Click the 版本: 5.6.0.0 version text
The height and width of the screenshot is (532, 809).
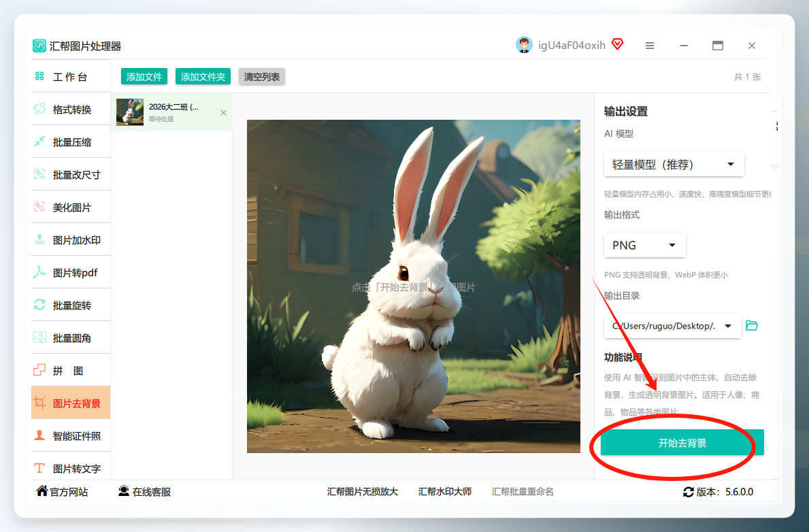(x=725, y=492)
